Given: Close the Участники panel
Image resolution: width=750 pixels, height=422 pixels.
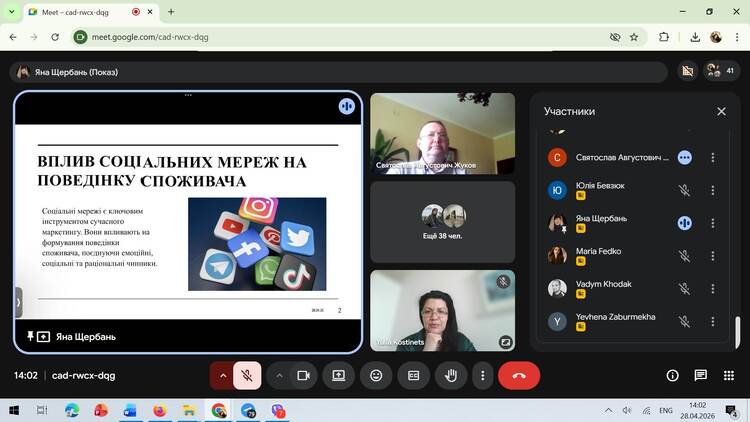Looking at the screenshot, I should (721, 111).
